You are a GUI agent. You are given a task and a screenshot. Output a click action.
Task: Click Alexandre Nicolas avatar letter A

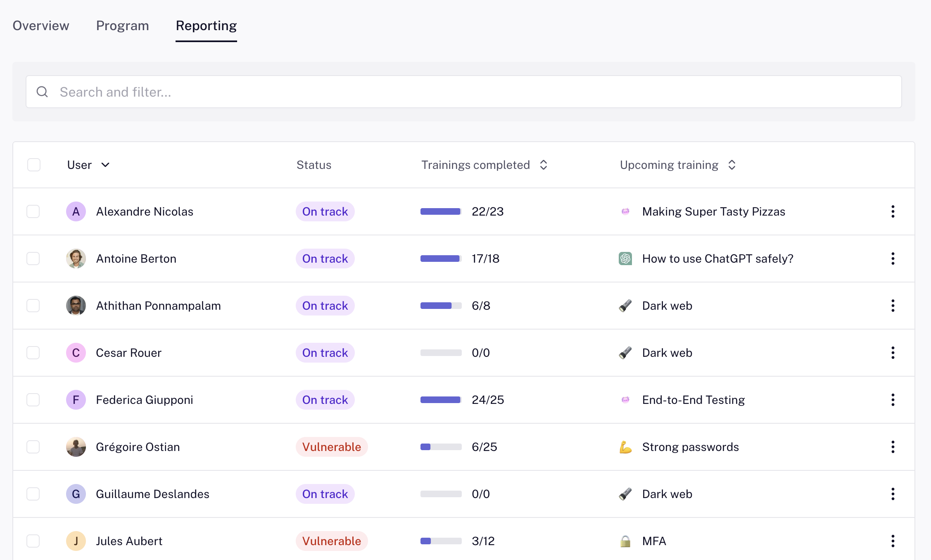pyautogui.click(x=76, y=211)
